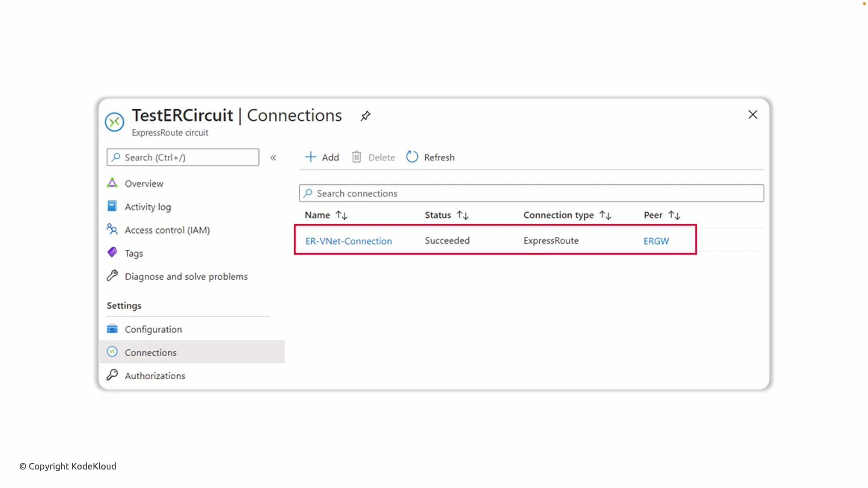The image size is (868, 488).
Task: Click the Activity log icon
Action: (113, 206)
